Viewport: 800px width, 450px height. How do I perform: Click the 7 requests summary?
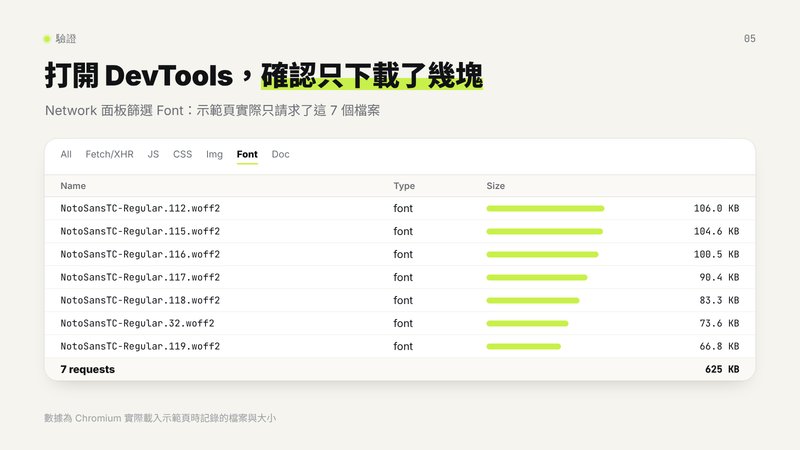coord(87,369)
